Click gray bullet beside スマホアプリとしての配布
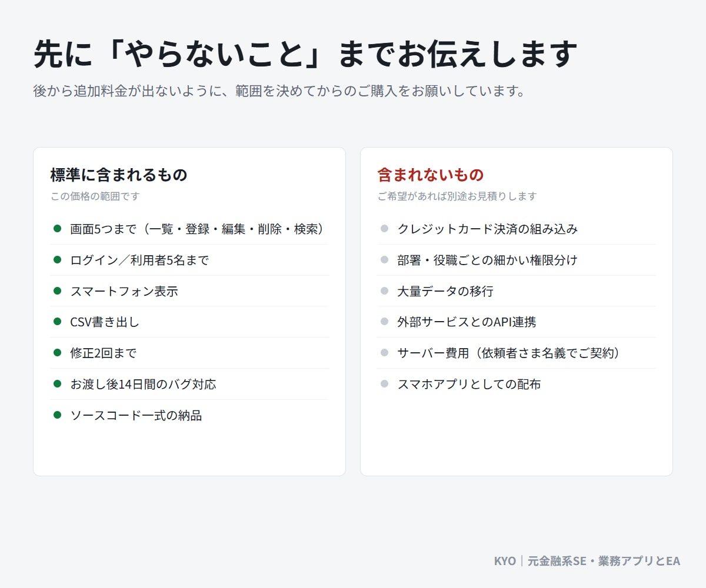 384,383
